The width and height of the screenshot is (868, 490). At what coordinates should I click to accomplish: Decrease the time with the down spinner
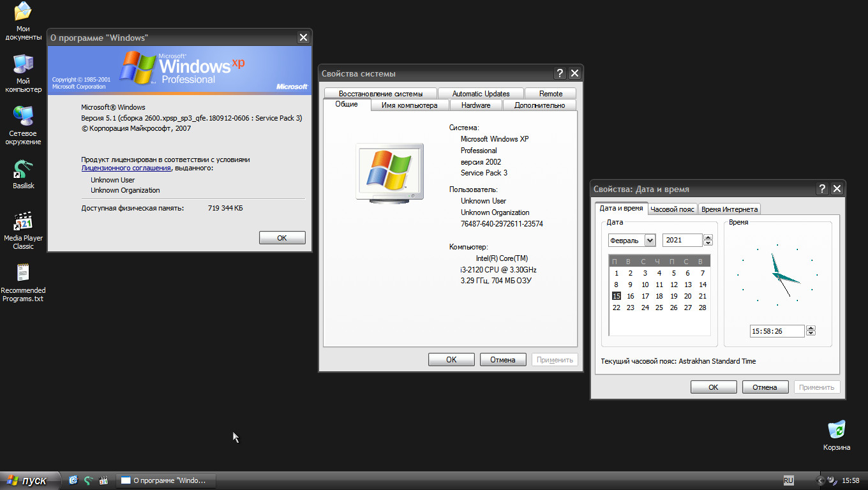coord(811,334)
